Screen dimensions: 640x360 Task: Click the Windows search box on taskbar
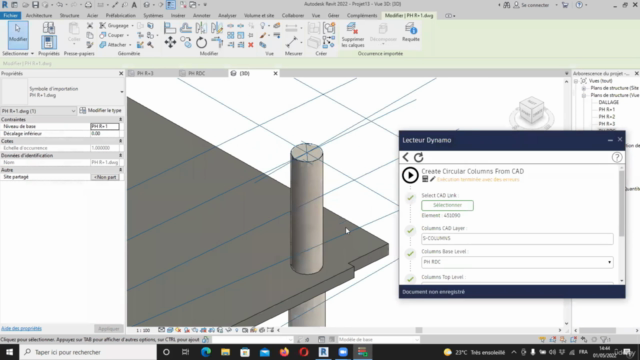(x=88, y=352)
